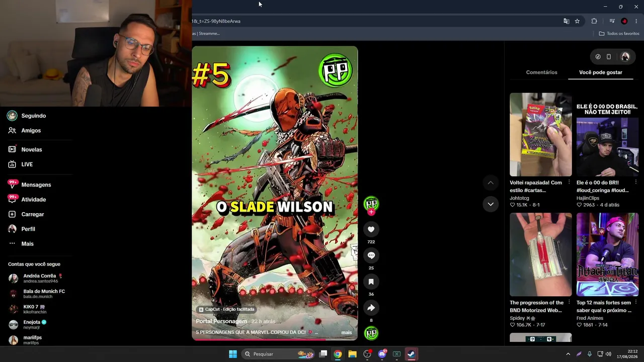Open the Chrome extensions puzzle icon

tap(594, 21)
